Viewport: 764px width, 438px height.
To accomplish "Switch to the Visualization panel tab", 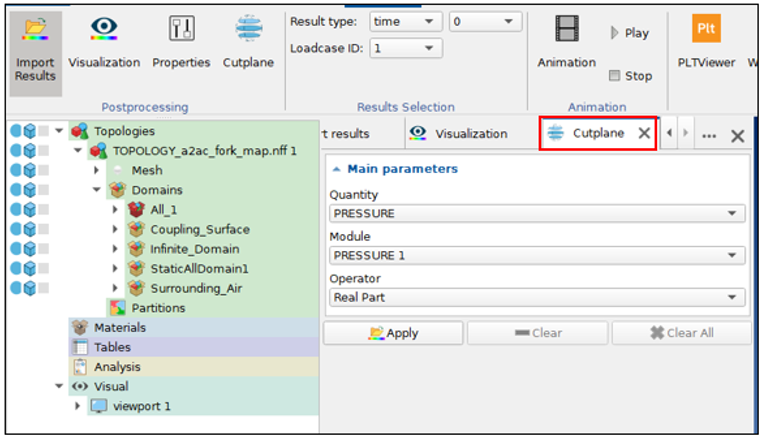I will 458,133.
